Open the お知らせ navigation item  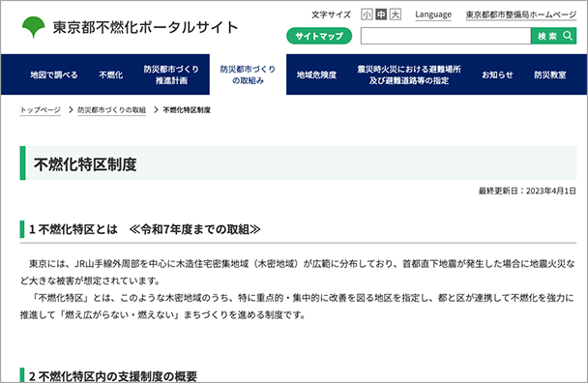tap(497, 74)
